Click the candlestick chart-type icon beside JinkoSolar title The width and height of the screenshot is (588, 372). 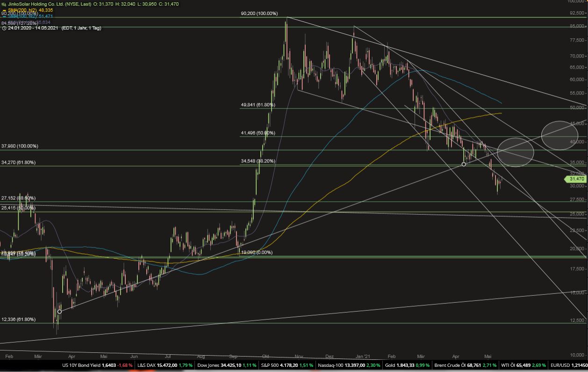pyautogui.click(x=4, y=4)
